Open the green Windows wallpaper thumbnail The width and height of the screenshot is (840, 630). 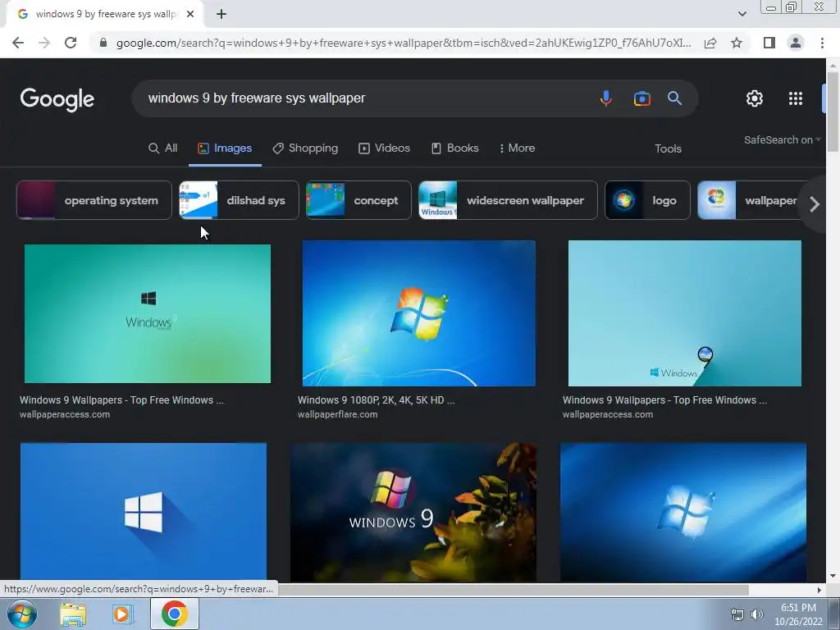(148, 313)
